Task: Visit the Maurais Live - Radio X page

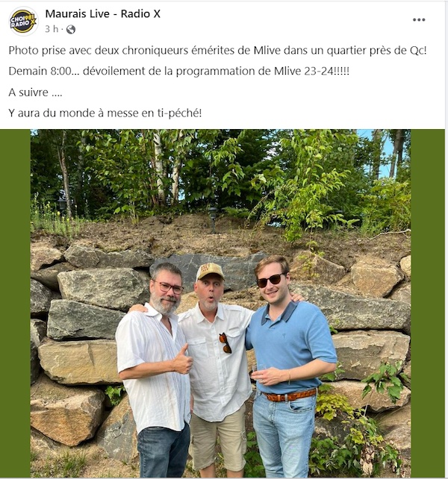Action: 103,13
